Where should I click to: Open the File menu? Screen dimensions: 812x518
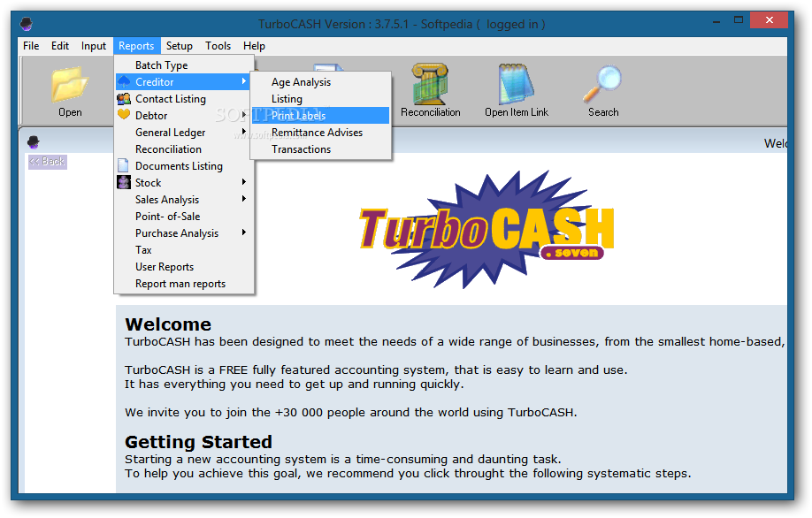[31, 46]
